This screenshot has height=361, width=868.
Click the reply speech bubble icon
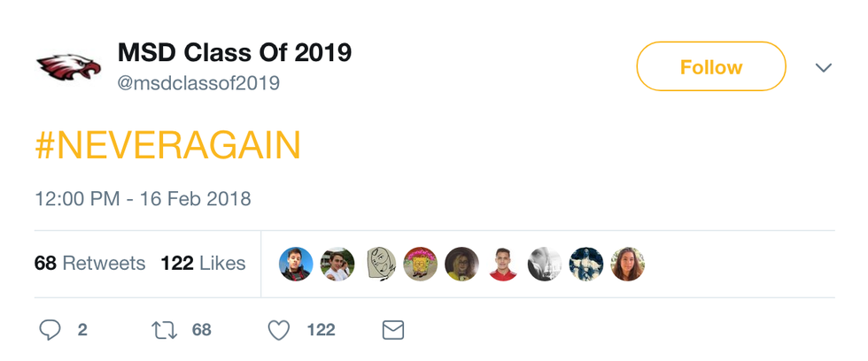click(x=50, y=330)
